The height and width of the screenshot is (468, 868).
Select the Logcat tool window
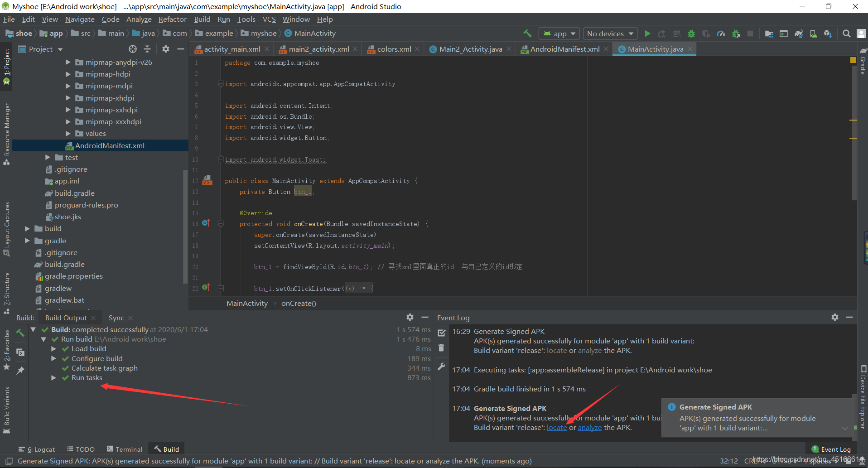41,449
